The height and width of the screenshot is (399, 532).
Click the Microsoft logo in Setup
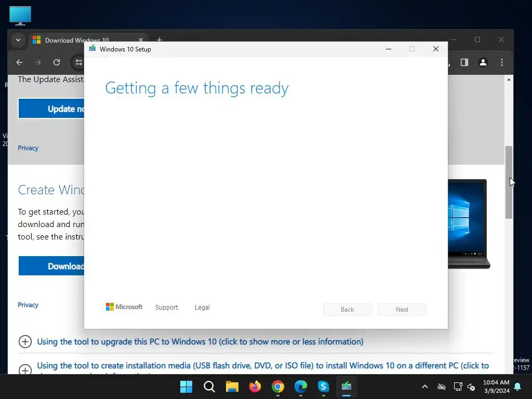(124, 307)
